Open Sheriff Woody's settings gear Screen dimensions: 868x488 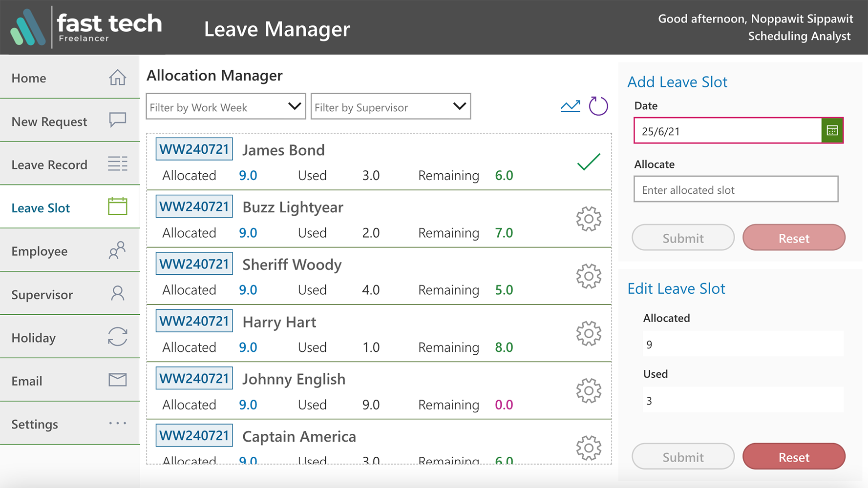point(588,276)
